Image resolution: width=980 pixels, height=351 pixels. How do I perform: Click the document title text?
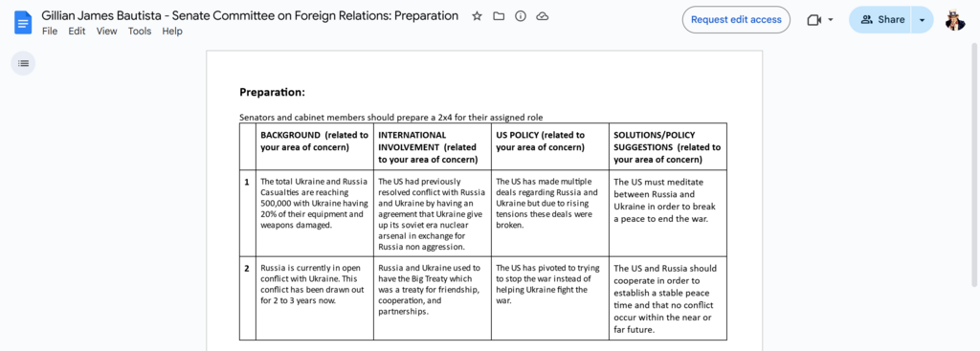coord(250,15)
